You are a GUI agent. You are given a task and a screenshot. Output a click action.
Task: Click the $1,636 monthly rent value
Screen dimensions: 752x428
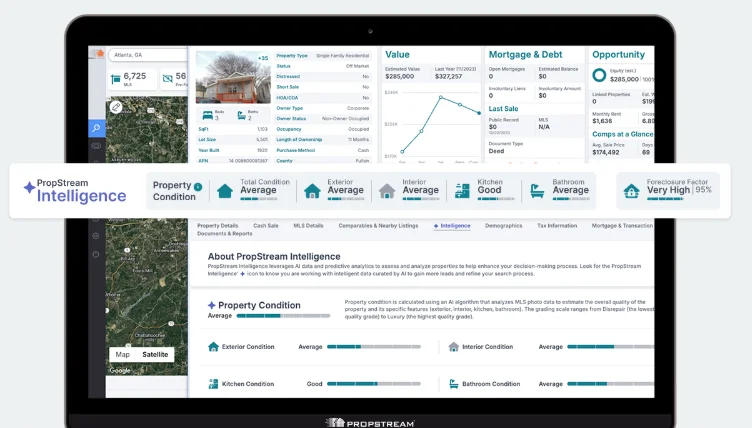click(602, 121)
